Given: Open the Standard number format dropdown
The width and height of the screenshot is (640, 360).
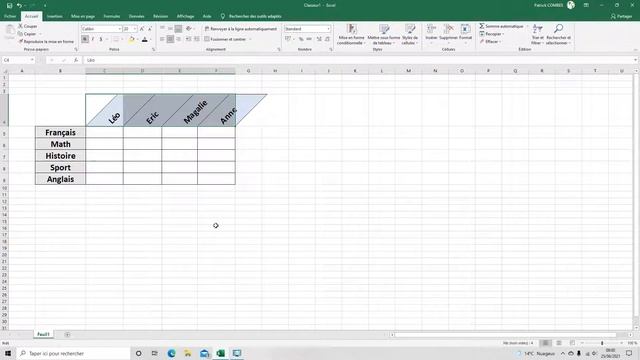Looking at the screenshot, I should coord(328,29).
